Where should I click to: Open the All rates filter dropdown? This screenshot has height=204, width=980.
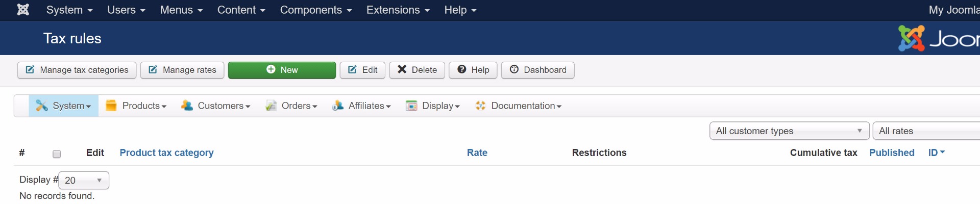pyautogui.click(x=926, y=131)
